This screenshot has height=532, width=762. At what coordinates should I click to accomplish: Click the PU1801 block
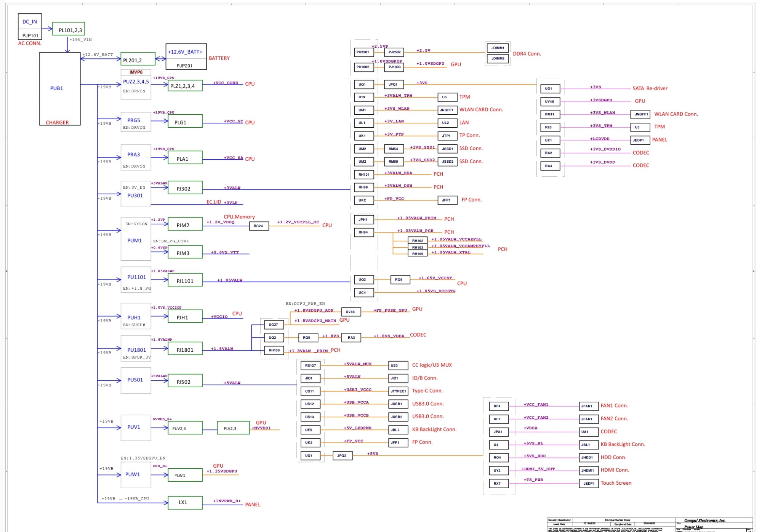pos(136,348)
